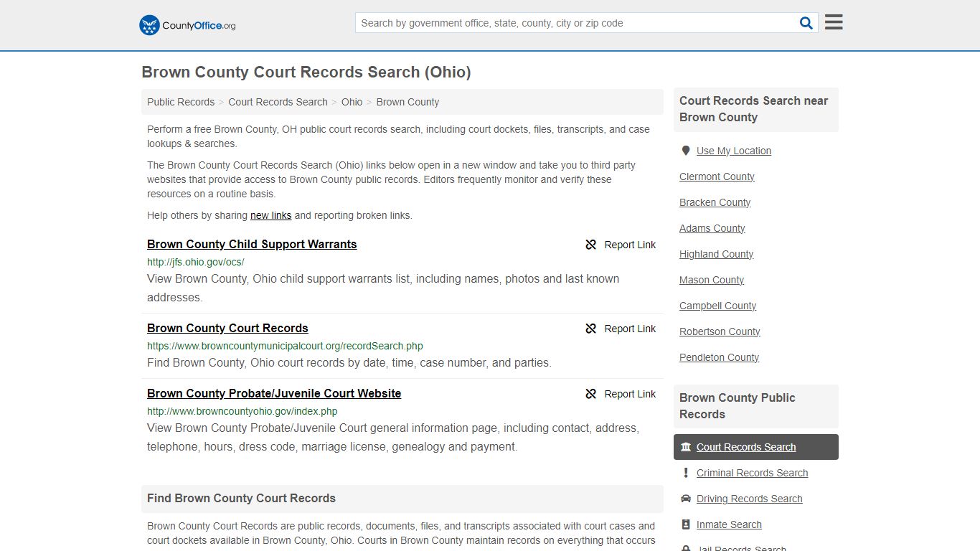Click the courthouse icon beside Court Records Search
The width and height of the screenshot is (980, 551).
point(686,447)
